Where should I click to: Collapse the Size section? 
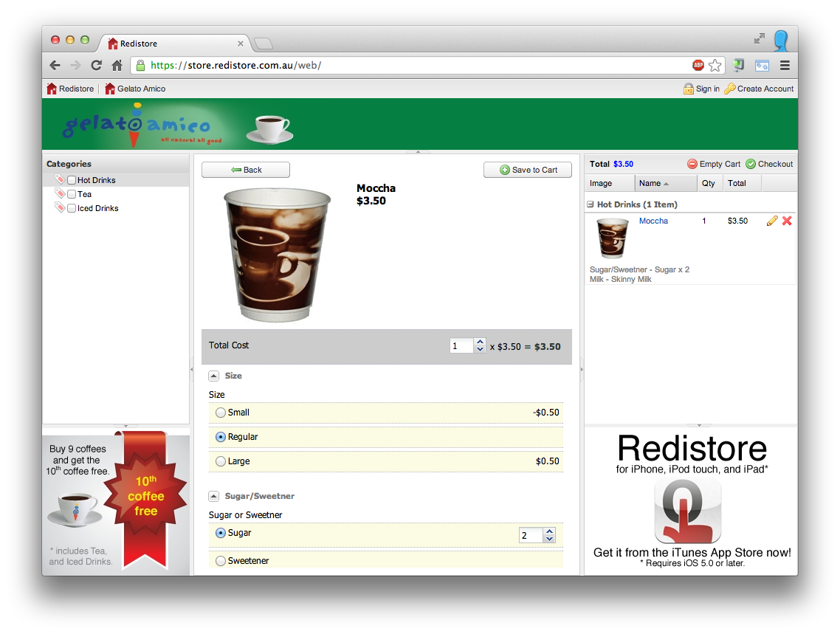tap(214, 376)
